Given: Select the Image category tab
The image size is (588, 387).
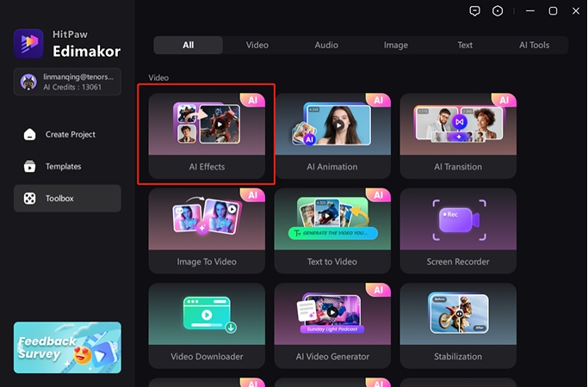Looking at the screenshot, I should click(x=396, y=46).
